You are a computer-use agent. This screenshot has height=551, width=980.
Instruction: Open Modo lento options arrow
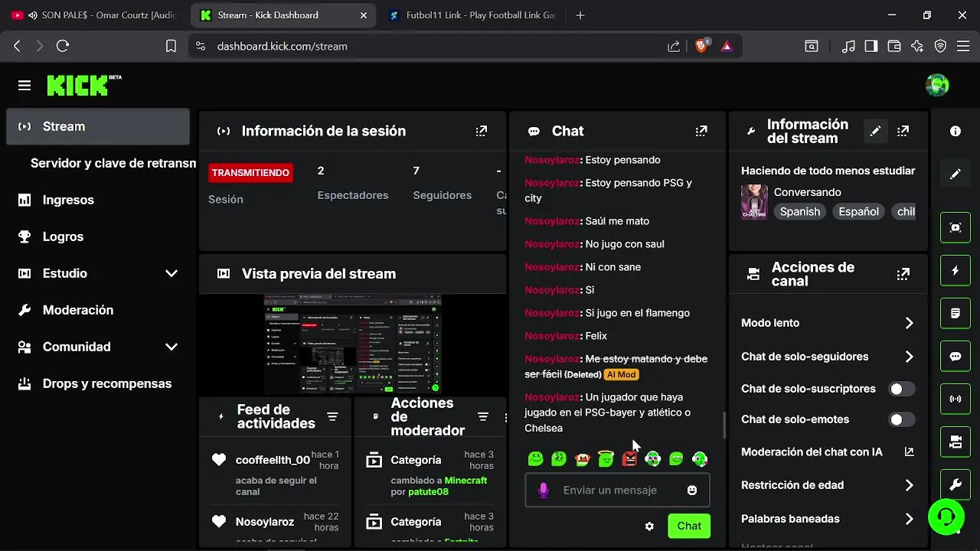(909, 323)
